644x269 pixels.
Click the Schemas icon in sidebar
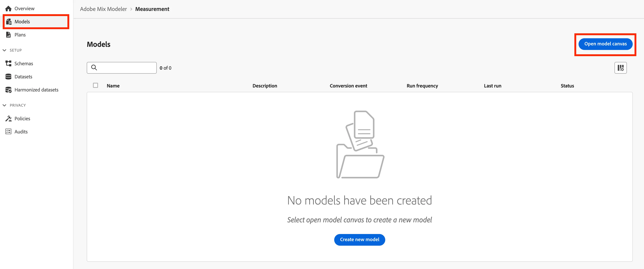[x=9, y=63]
